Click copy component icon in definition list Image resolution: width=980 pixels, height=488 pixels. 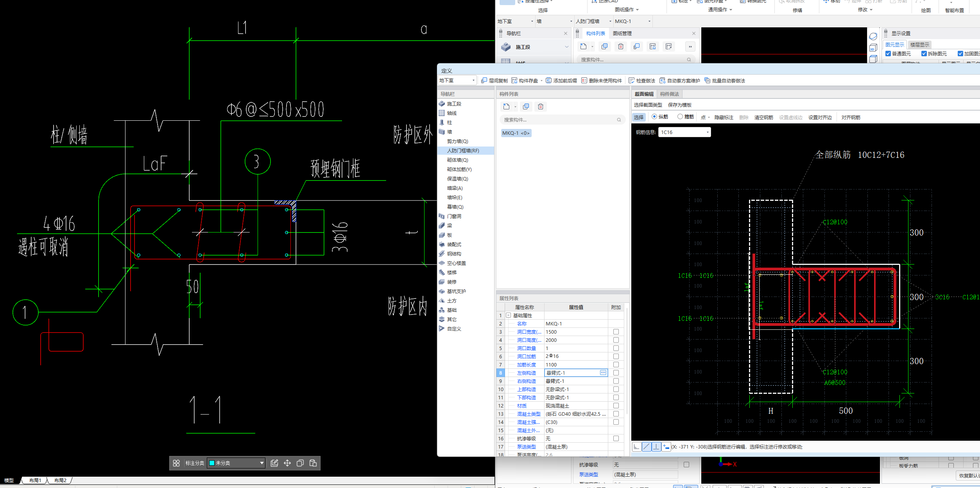(526, 107)
